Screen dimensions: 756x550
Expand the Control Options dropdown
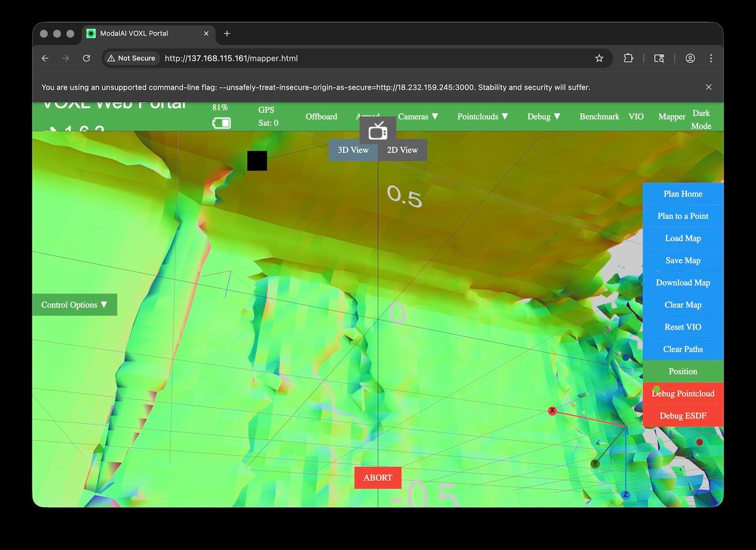tap(74, 305)
